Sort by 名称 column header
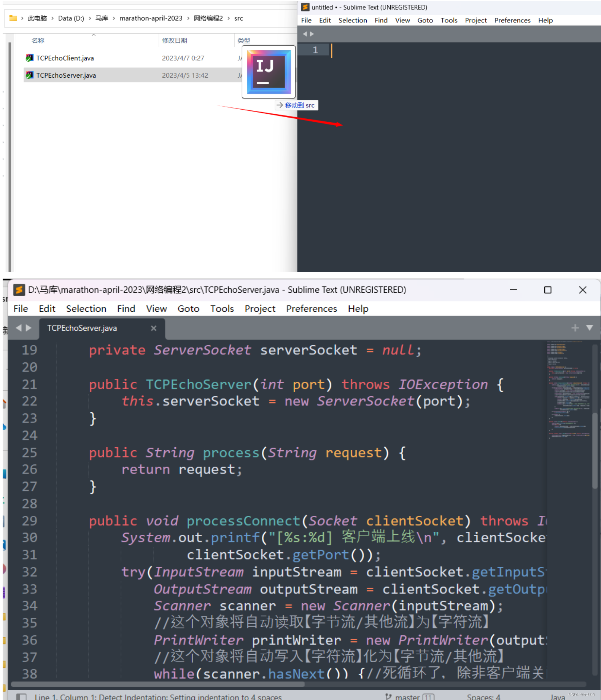 [x=38, y=40]
